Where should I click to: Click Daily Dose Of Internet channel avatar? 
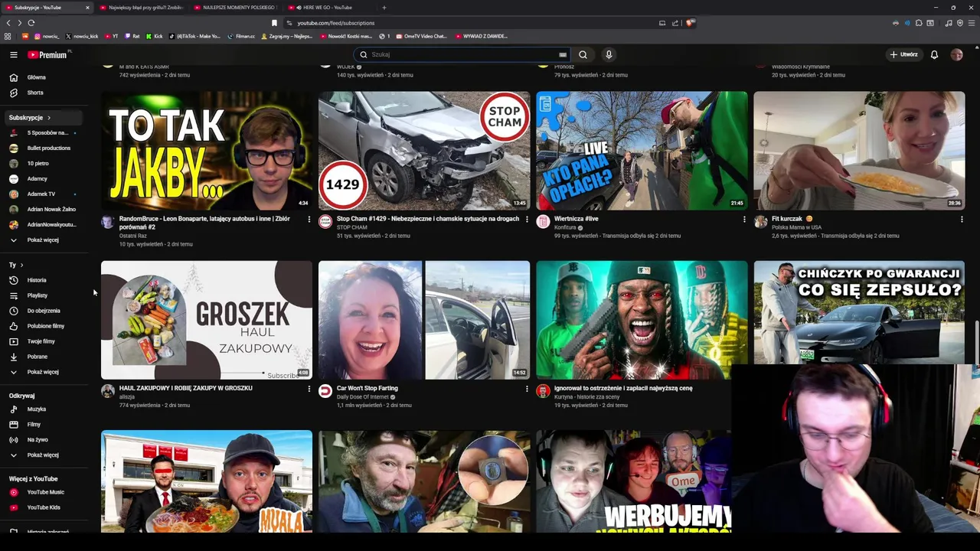pos(325,391)
